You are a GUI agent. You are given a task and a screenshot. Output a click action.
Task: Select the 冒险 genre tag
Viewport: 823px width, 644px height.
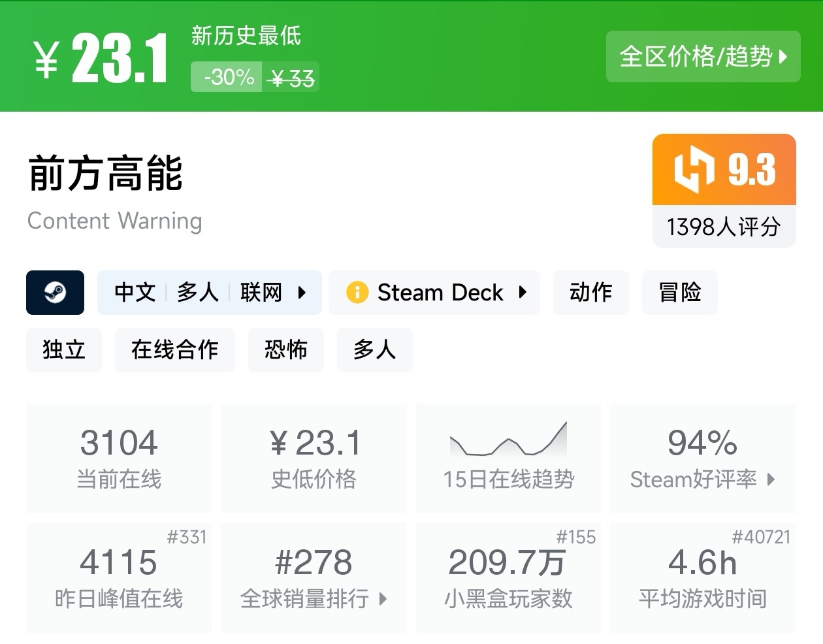coord(679,292)
